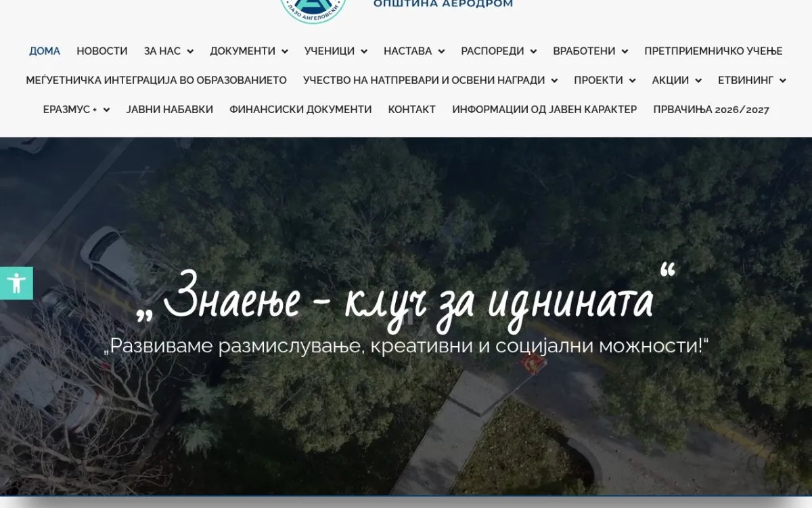Expand the ЕРАЗМУС + dropdown chevron
The height and width of the screenshot is (508, 812).
(x=106, y=110)
